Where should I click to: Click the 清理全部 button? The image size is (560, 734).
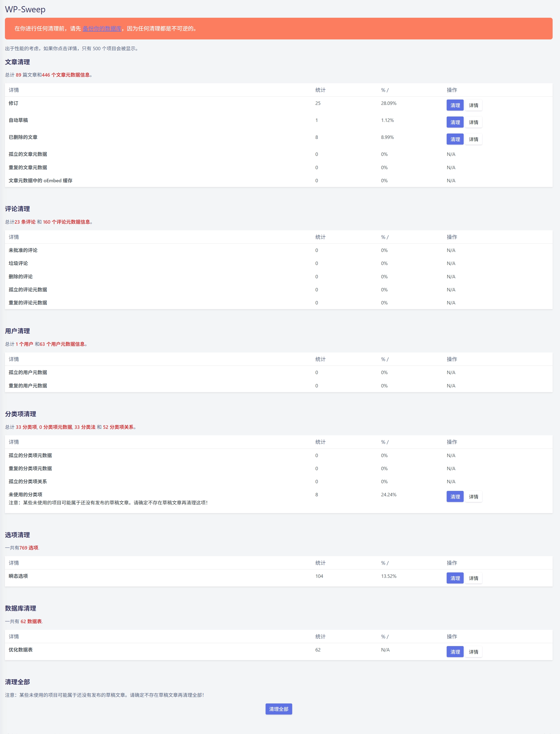279,709
